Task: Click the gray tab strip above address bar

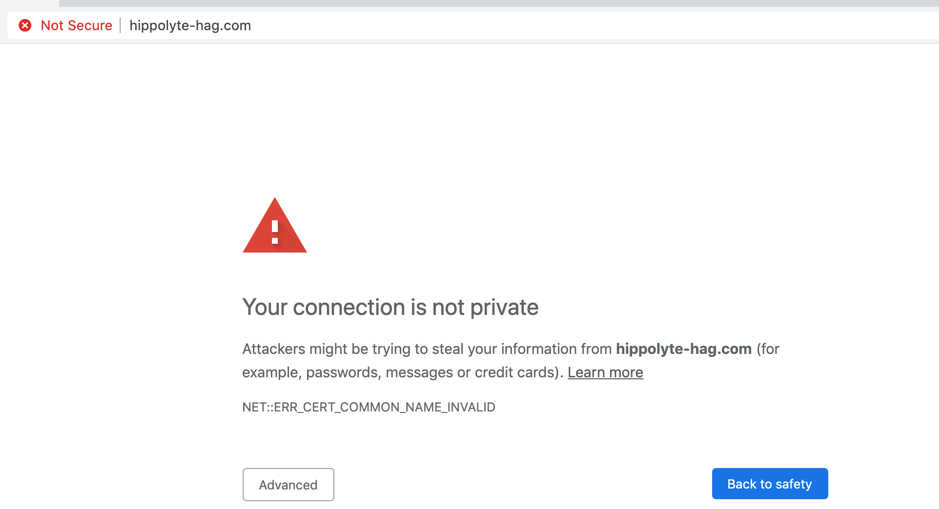Action: tap(500, 3)
